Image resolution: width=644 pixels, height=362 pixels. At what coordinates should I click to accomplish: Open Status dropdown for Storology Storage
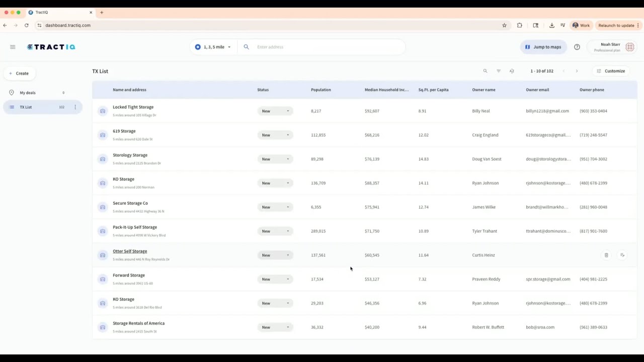[x=275, y=159]
